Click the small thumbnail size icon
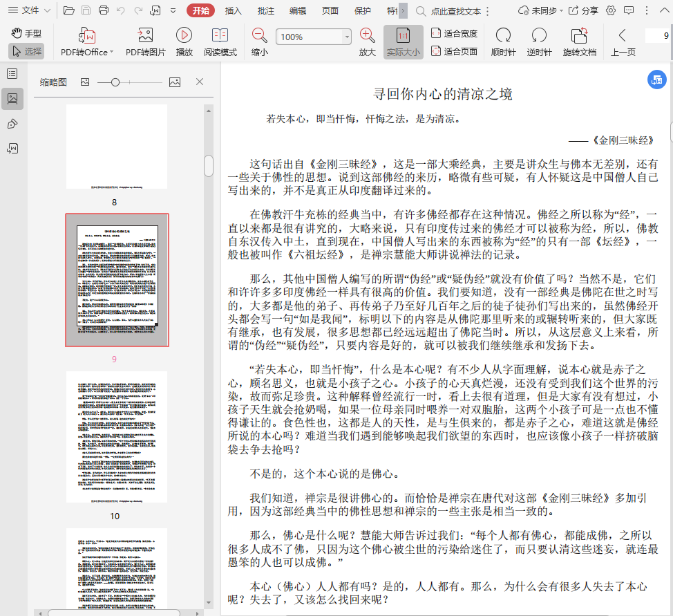 point(85,82)
